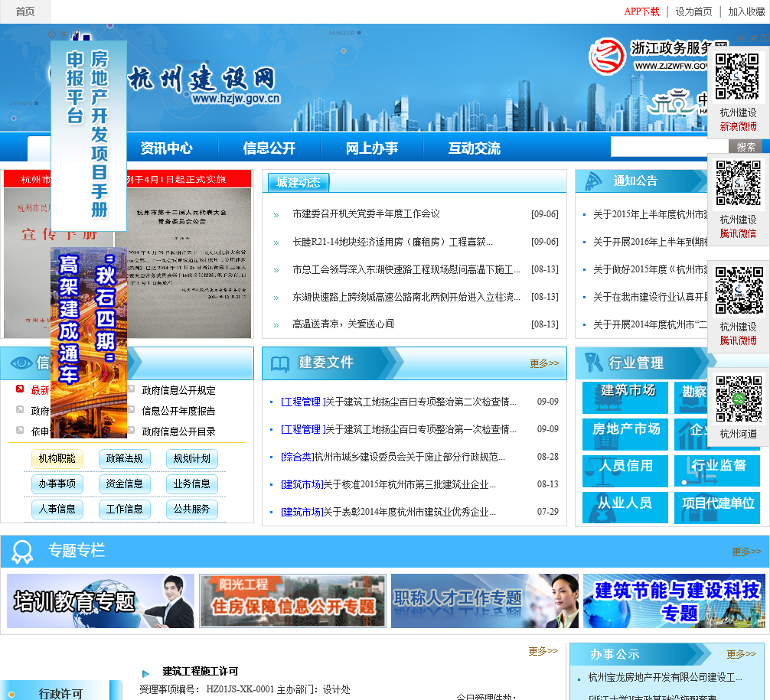Open the 信息公开 navigation menu

(x=269, y=148)
